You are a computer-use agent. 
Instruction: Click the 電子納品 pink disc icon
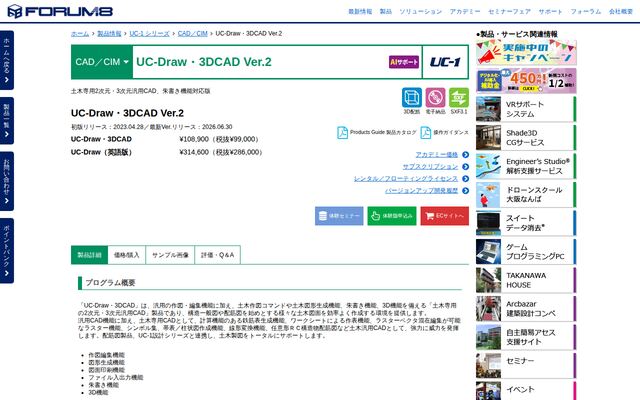point(435,98)
